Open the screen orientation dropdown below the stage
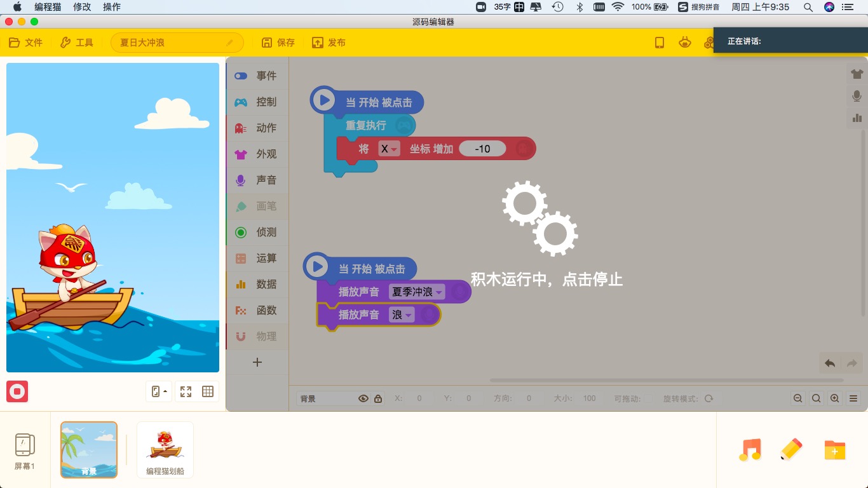The image size is (868, 488). point(159,391)
